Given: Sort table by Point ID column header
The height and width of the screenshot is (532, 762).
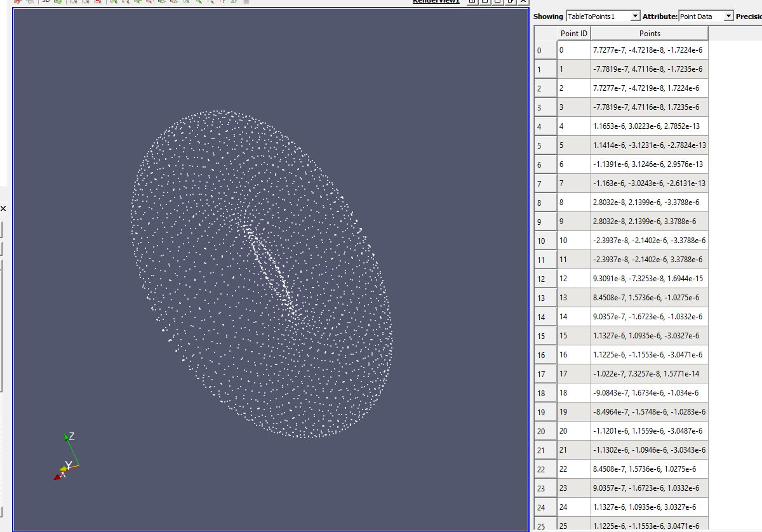Looking at the screenshot, I should click(573, 34).
